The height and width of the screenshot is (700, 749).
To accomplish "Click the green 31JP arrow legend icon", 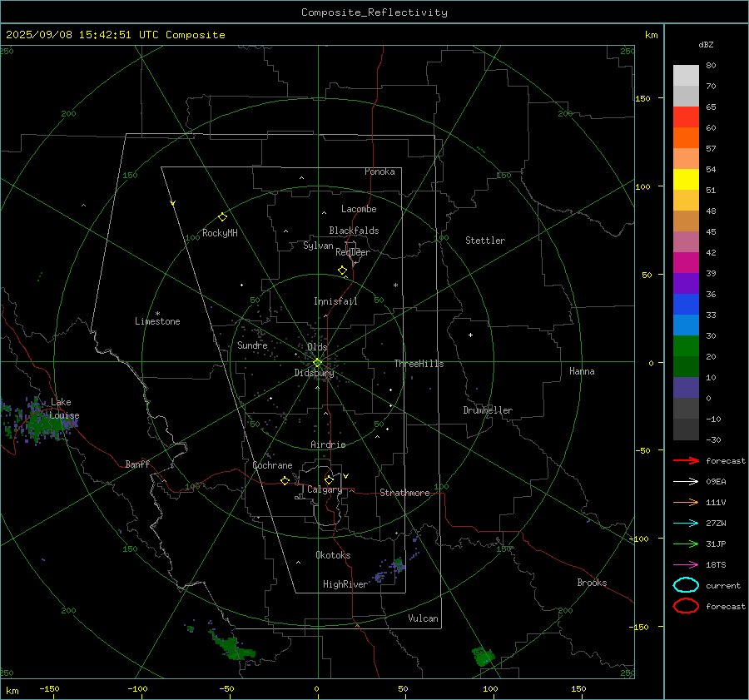I will tap(686, 544).
